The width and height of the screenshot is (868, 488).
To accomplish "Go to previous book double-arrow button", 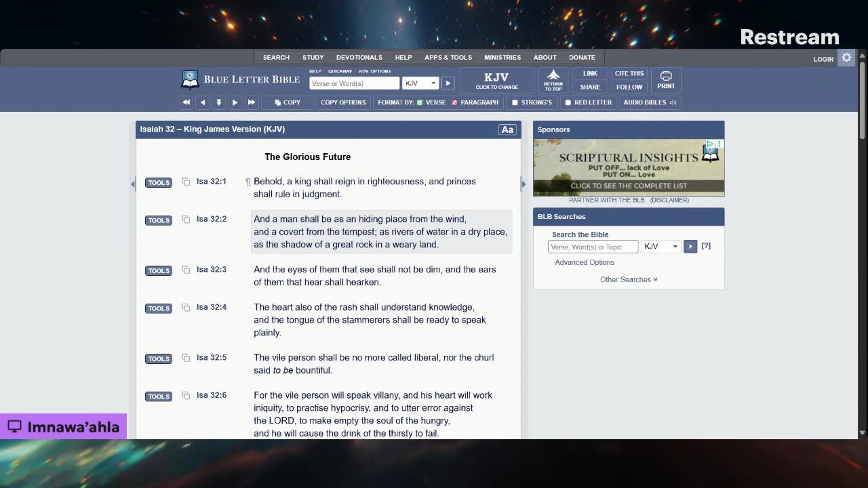I will [186, 102].
